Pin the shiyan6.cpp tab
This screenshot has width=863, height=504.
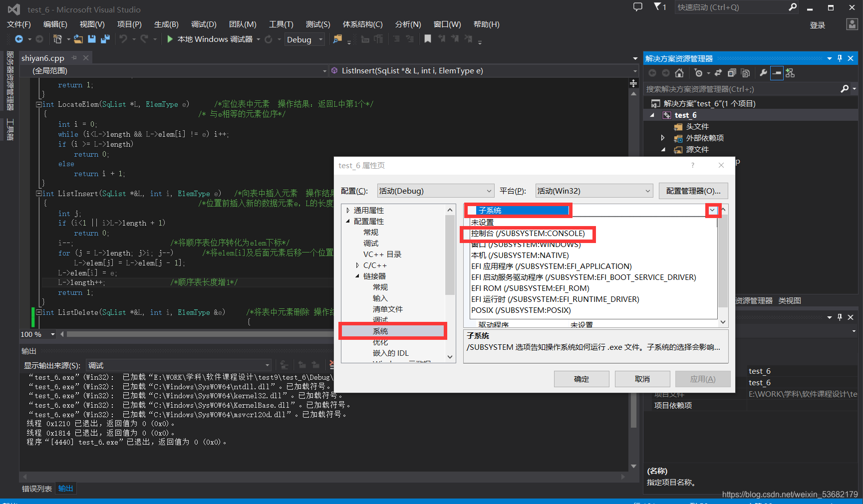click(x=74, y=58)
